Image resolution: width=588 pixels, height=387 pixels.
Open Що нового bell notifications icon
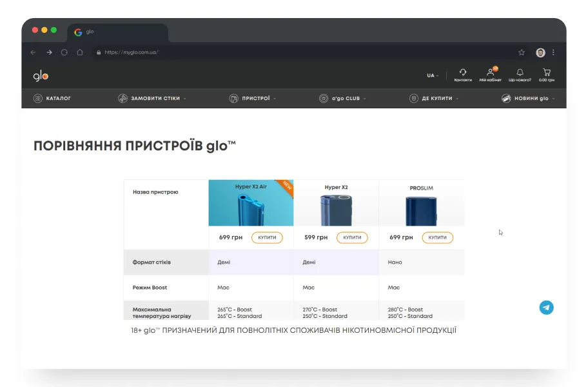pyautogui.click(x=520, y=72)
